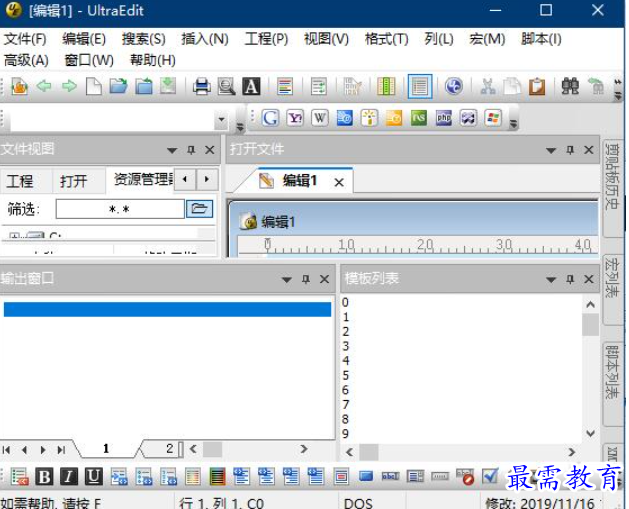Click the open folder toolbar icon
Image resolution: width=629 pixels, height=509 pixels.
[118, 86]
